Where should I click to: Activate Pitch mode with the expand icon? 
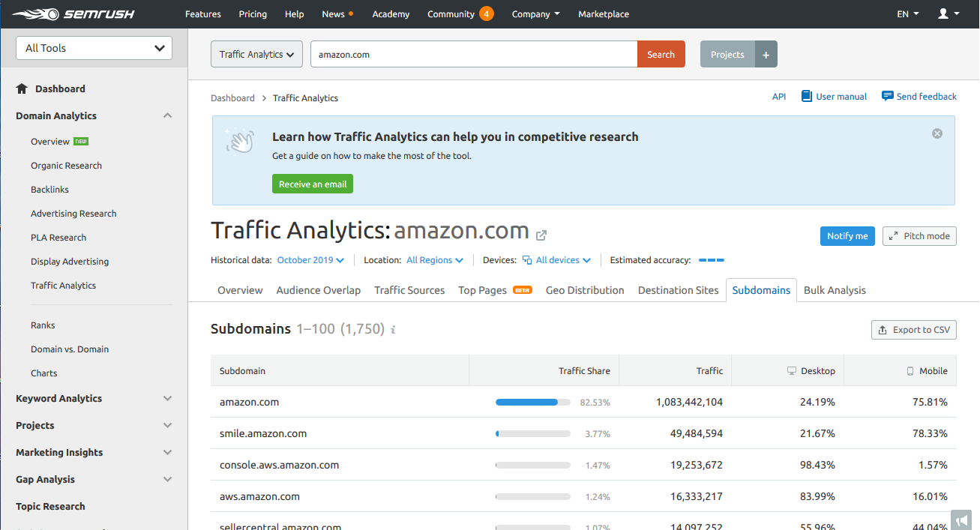(894, 235)
